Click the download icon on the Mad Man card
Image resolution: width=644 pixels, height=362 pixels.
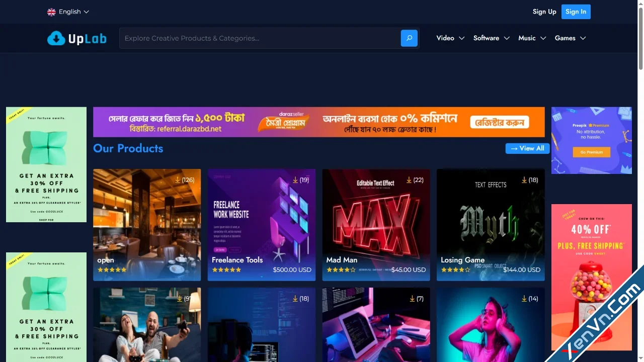pos(409,179)
